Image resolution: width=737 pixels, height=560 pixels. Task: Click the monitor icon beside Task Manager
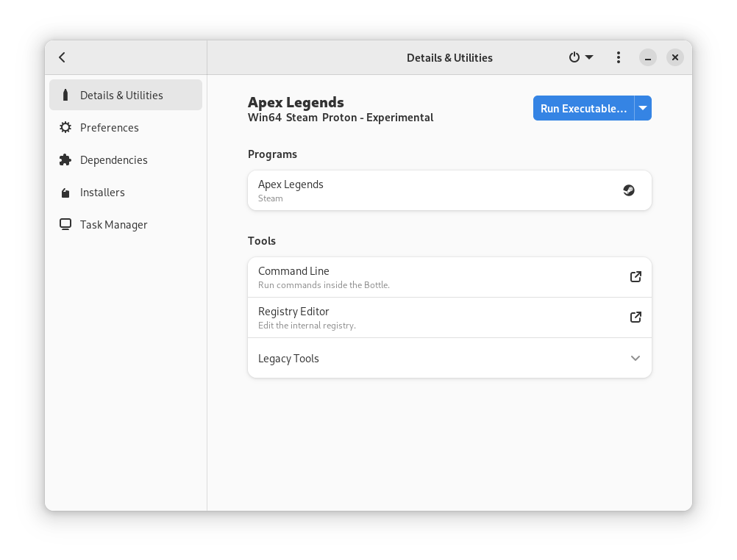[x=65, y=225]
